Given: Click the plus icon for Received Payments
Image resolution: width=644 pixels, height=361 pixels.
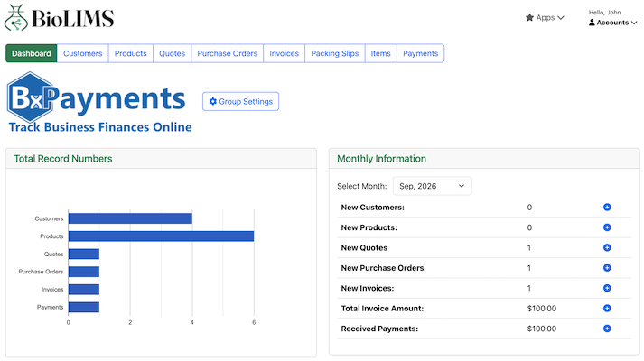Looking at the screenshot, I should (607, 329).
